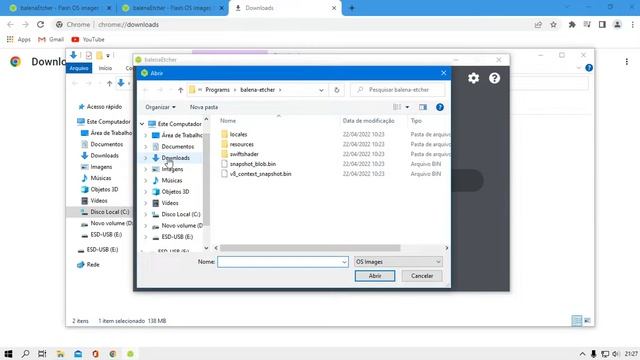This screenshot has height=360, width=640.
Task: Open balenaEtcher help question mark icon
Action: coord(494,78)
